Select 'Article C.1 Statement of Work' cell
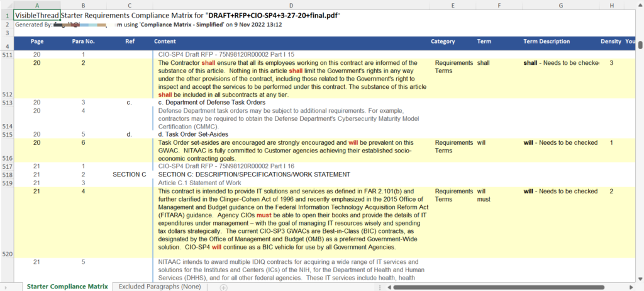Image resolution: width=644 pixels, height=291 pixels. tap(291, 183)
